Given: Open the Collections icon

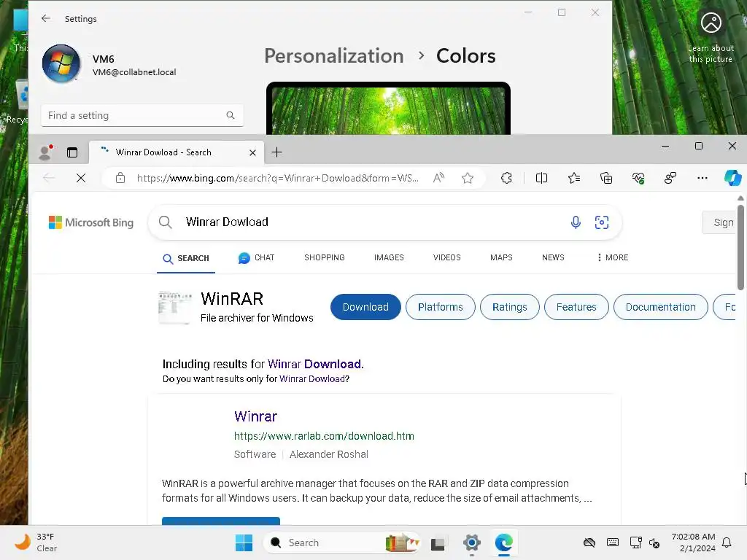Looking at the screenshot, I should point(606,178).
